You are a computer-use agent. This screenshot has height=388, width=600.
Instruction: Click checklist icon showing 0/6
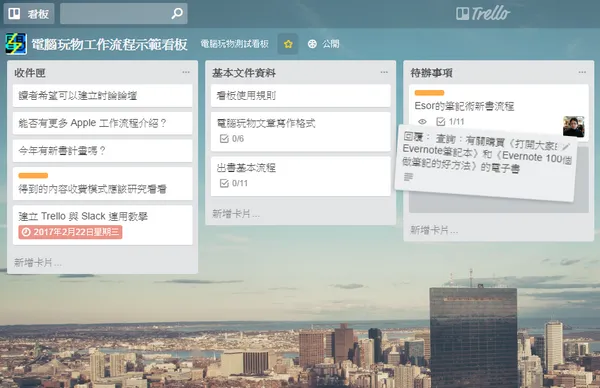pyautogui.click(x=224, y=139)
